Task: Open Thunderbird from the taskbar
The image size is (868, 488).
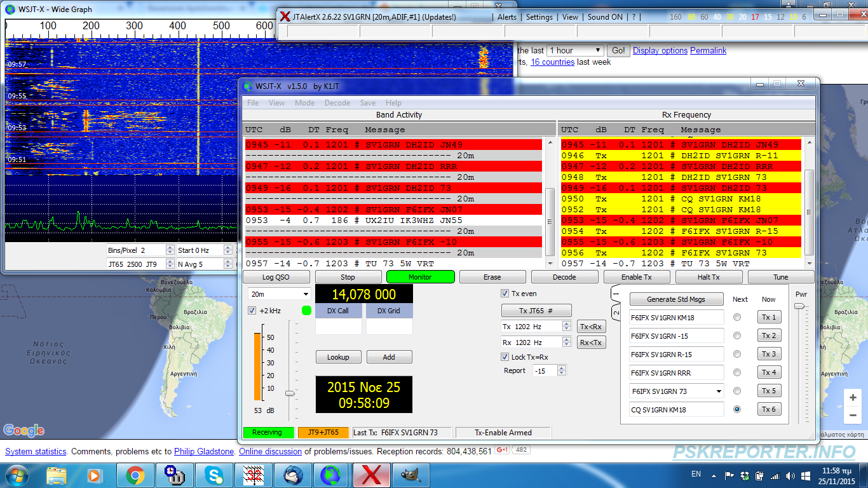Action: coord(293,474)
